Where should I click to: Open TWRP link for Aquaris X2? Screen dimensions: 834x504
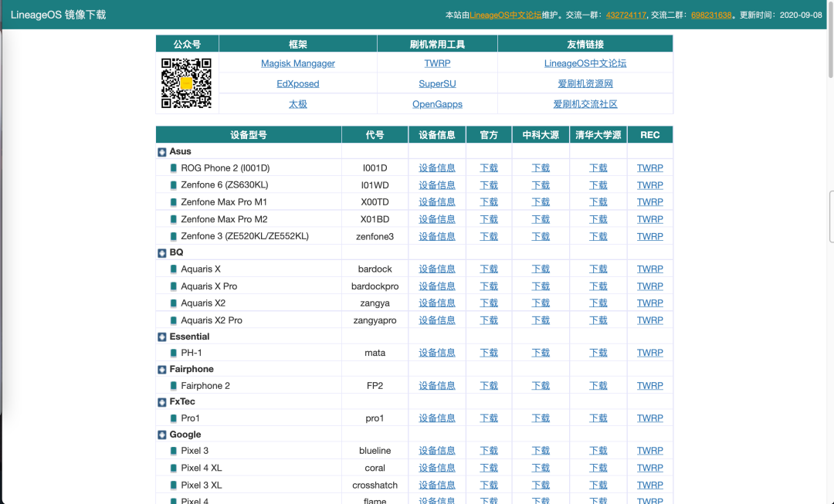pos(650,303)
